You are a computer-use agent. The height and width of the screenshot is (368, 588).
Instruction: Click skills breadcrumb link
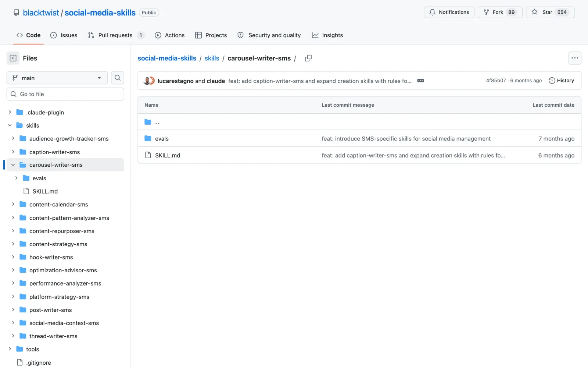tap(212, 58)
